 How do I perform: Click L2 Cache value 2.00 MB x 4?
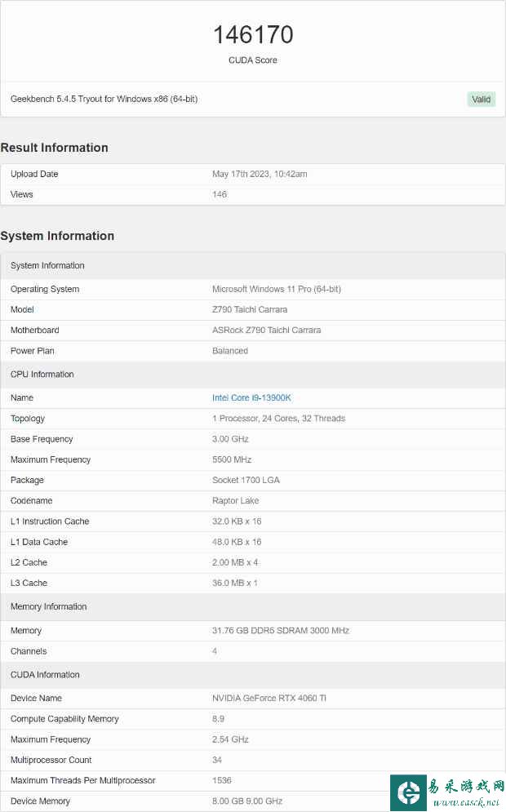[x=235, y=562]
